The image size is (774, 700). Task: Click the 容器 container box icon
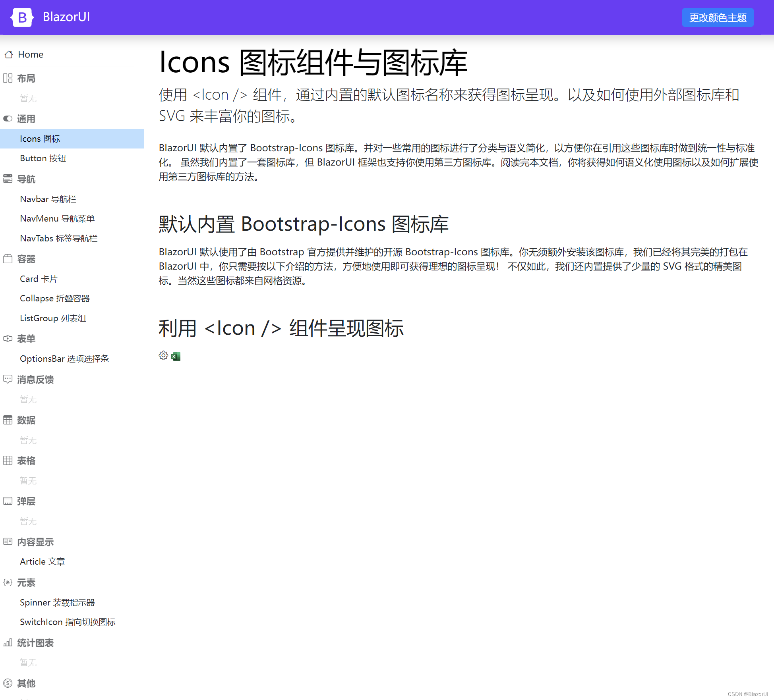point(8,258)
